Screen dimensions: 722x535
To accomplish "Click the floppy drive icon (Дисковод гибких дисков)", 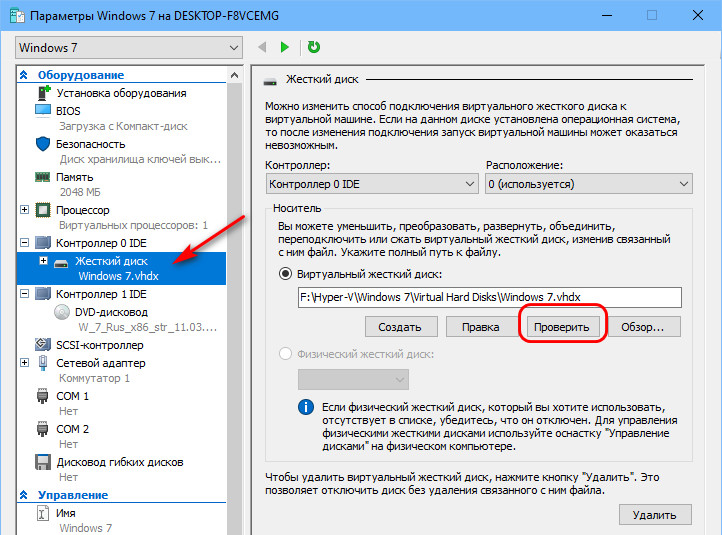I will click(43, 462).
